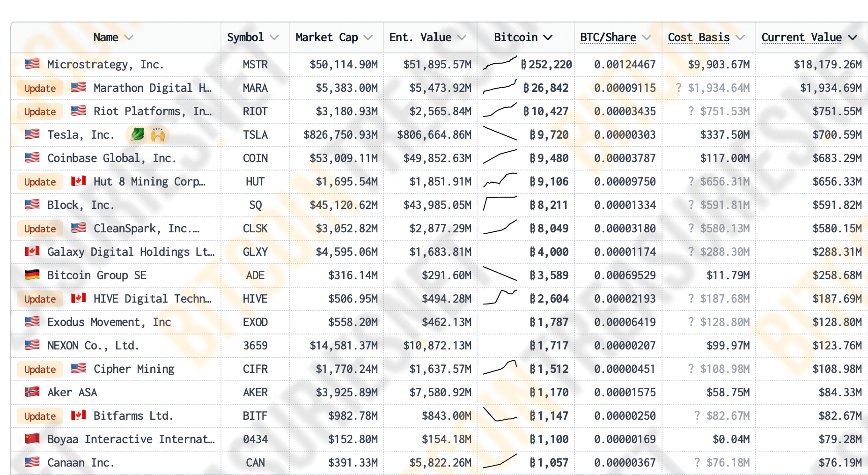Image resolution: width=868 pixels, height=475 pixels.
Task: Click the US flag beside Tesla, Inc.
Action: pos(32,134)
